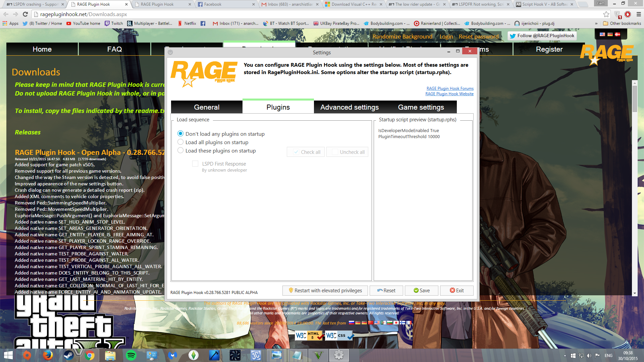Select Don't load any plugins on startup
Viewport: 644px width, 362px height.
(x=180, y=134)
